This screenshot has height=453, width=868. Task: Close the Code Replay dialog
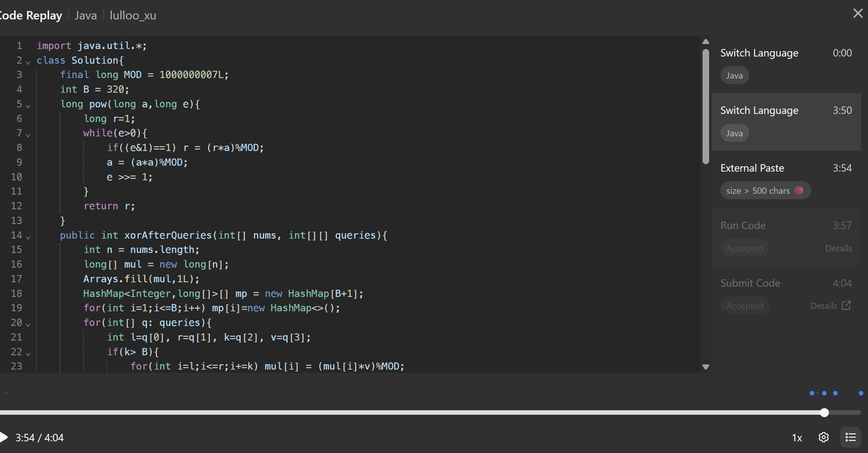858,14
